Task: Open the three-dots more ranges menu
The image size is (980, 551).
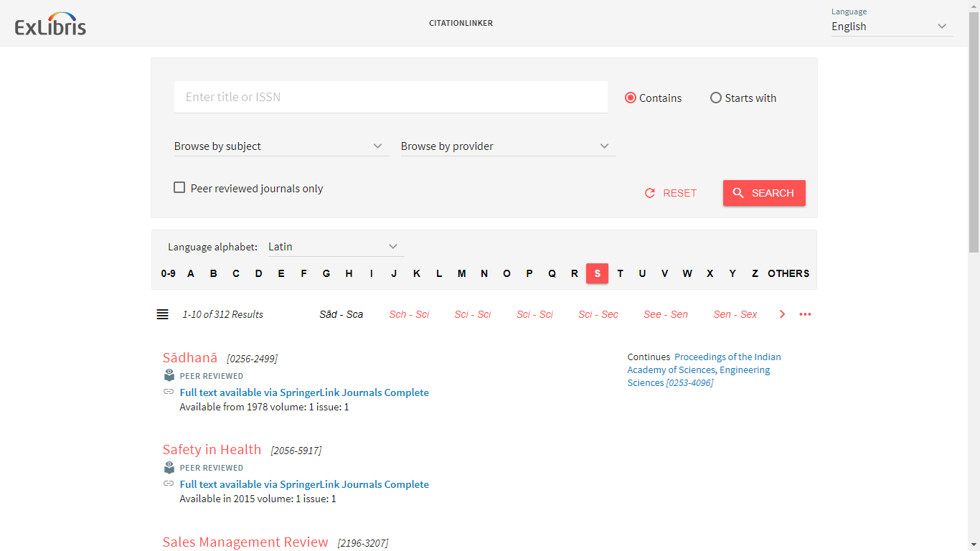Action: [x=805, y=314]
